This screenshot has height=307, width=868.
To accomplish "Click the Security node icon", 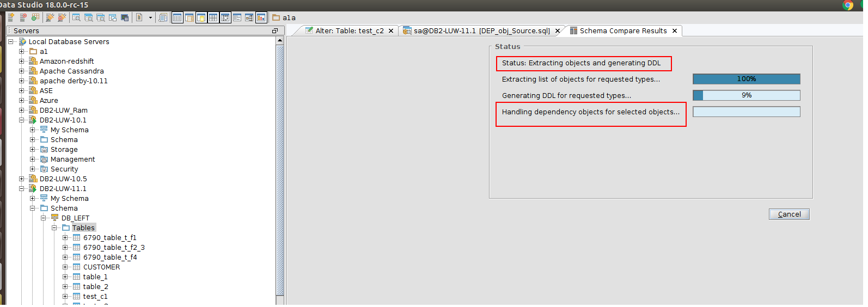I will (44, 169).
